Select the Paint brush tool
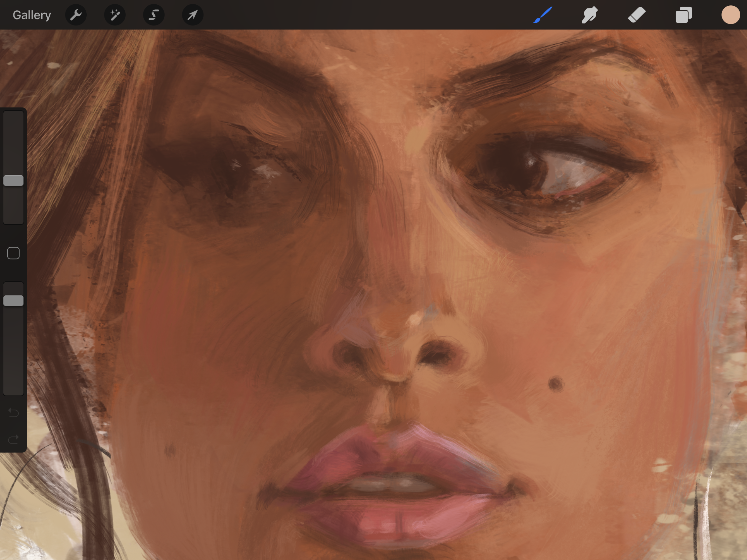 click(x=543, y=15)
